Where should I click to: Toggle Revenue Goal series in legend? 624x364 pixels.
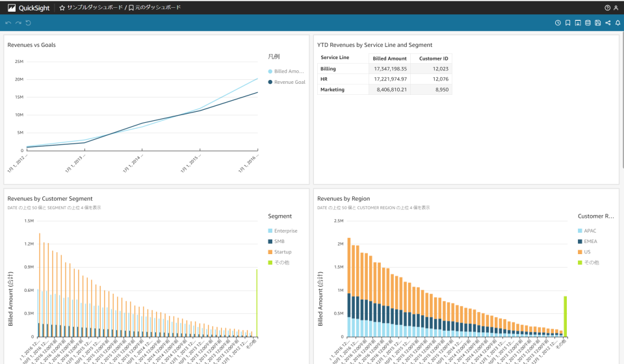(289, 82)
